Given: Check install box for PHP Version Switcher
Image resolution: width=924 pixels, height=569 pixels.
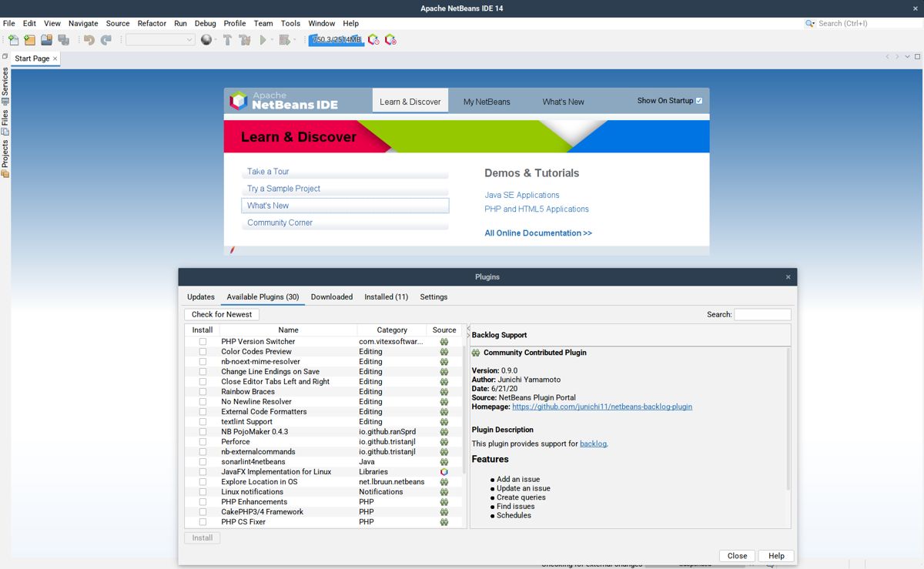Looking at the screenshot, I should 203,342.
